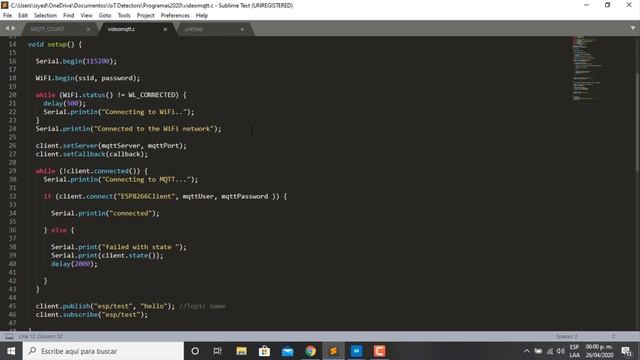Click the line and column indicator
This screenshot has width=640, height=360.
pyautogui.click(x=40, y=336)
